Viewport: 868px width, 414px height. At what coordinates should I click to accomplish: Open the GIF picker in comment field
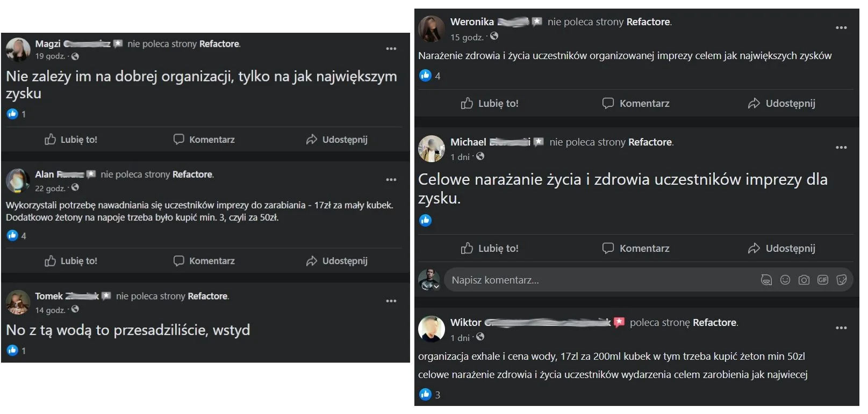pos(823,280)
